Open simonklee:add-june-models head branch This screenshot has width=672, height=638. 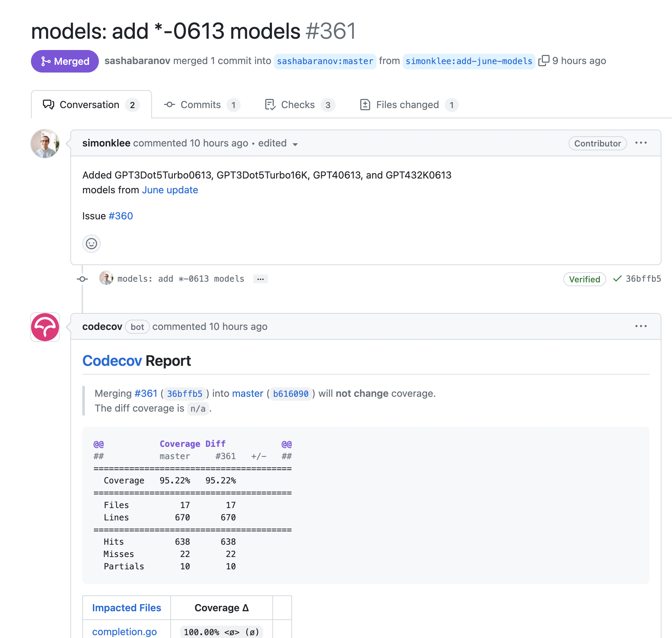point(469,61)
